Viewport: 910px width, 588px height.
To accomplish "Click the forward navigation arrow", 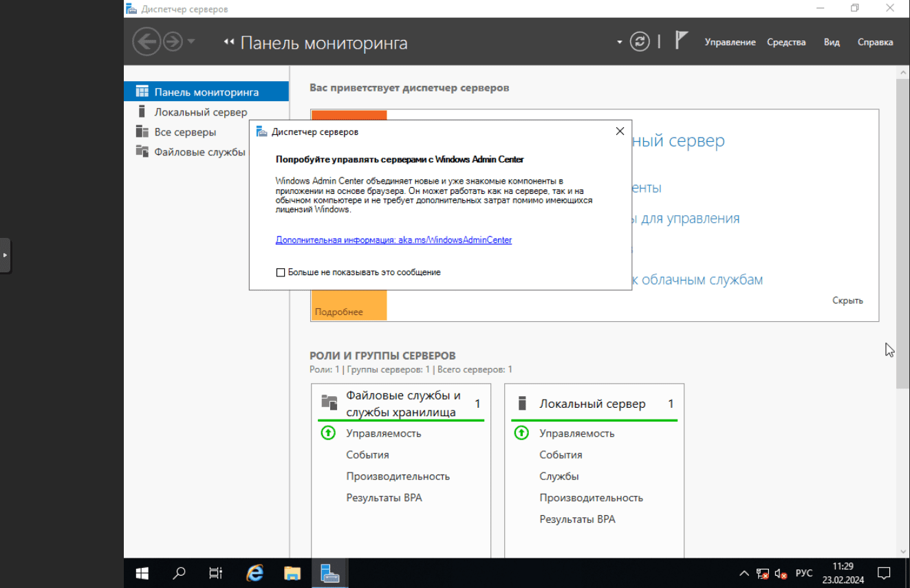I will click(x=173, y=42).
